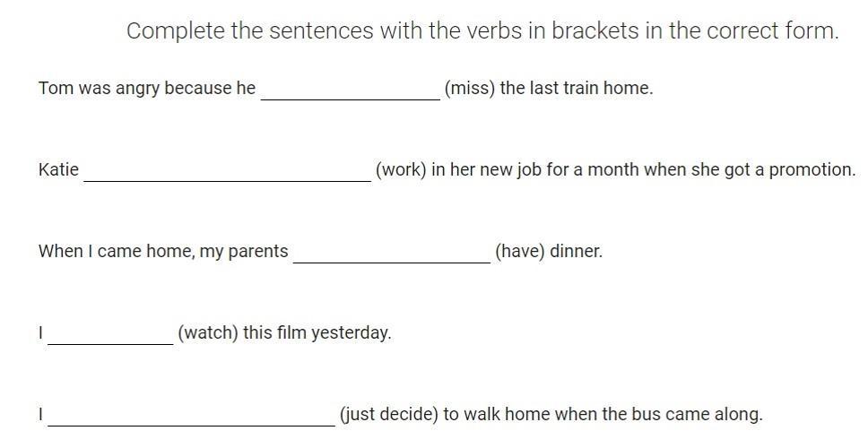Click the bracketed verb (work)
The width and height of the screenshot is (868, 448).
click(x=401, y=170)
